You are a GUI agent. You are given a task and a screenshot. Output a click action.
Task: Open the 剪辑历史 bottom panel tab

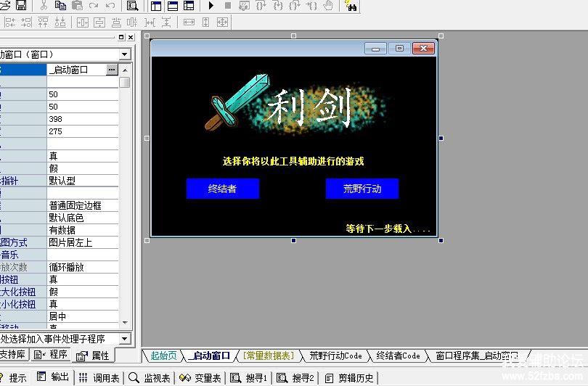point(349,378)
